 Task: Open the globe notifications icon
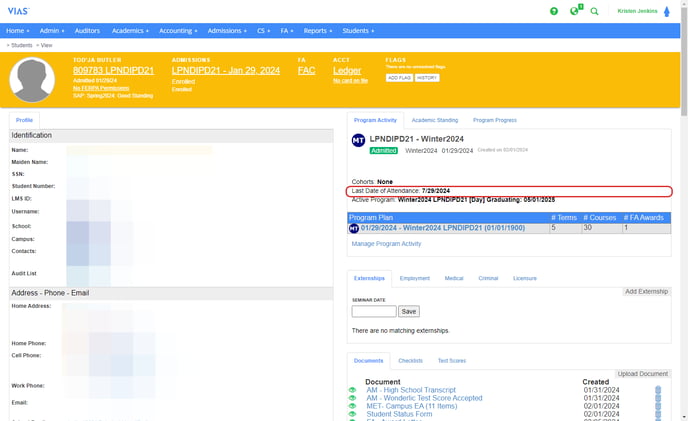574,11
